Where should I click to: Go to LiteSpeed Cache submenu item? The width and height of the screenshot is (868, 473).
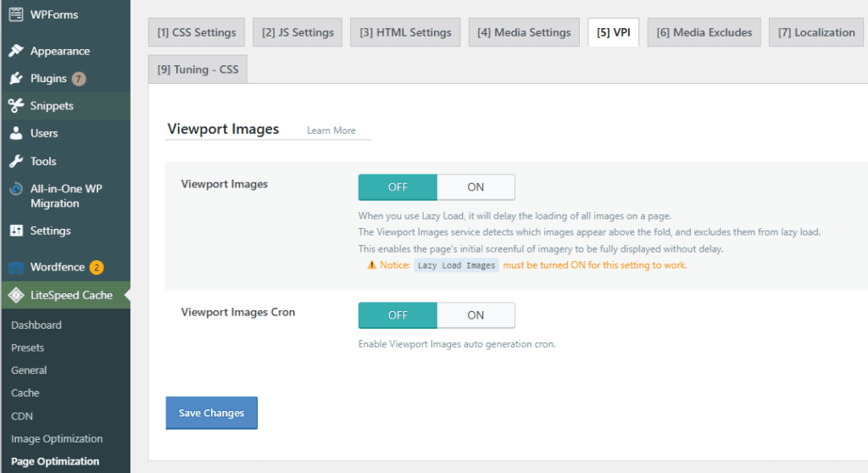25,392
